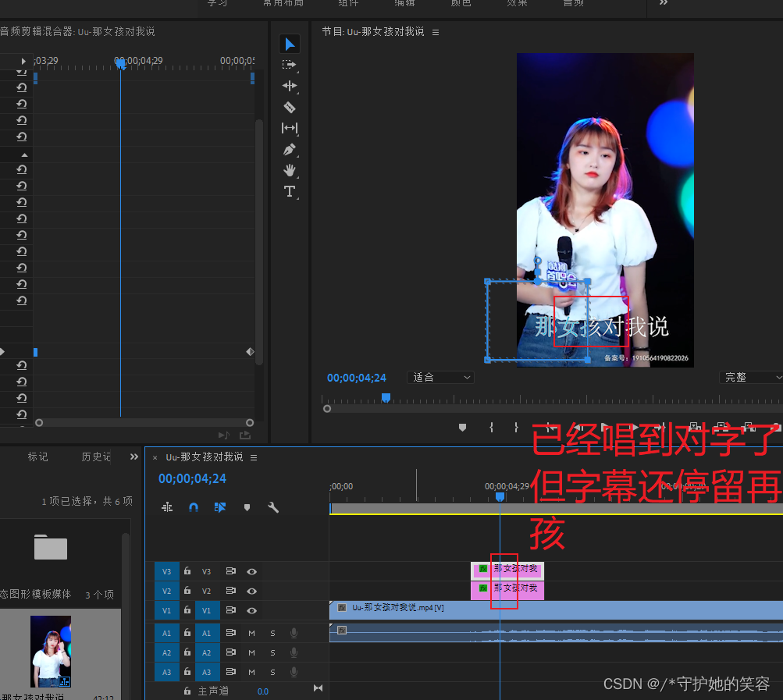Click the master track volume value 0.0
Viewport: 783px width, 700px height.
pos(262,691)
